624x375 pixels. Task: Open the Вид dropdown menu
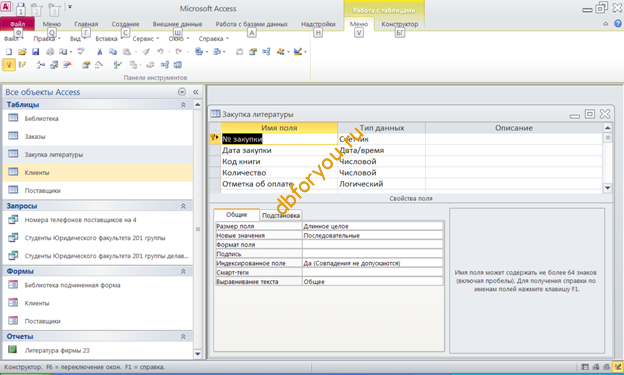coord(77,39)
